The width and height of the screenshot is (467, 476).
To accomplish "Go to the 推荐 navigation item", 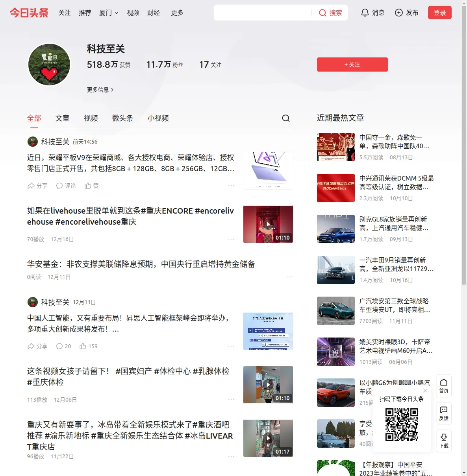I will click(85, 13).
